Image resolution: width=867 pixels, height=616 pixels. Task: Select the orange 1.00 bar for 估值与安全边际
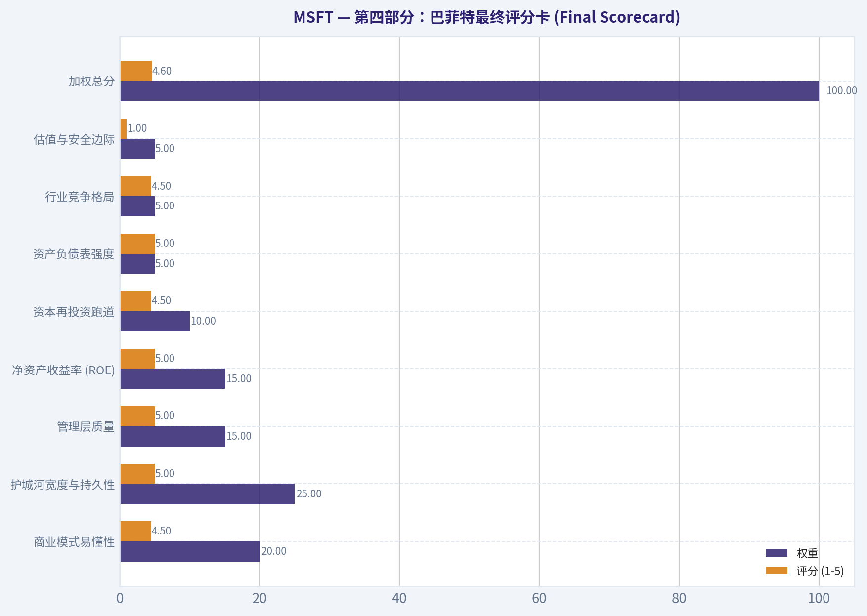click(124, 128)
